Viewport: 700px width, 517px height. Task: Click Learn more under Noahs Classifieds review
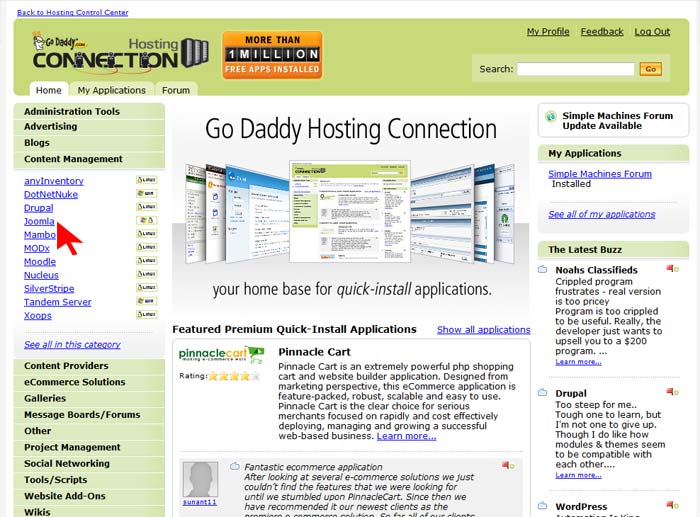click(578, 362)
